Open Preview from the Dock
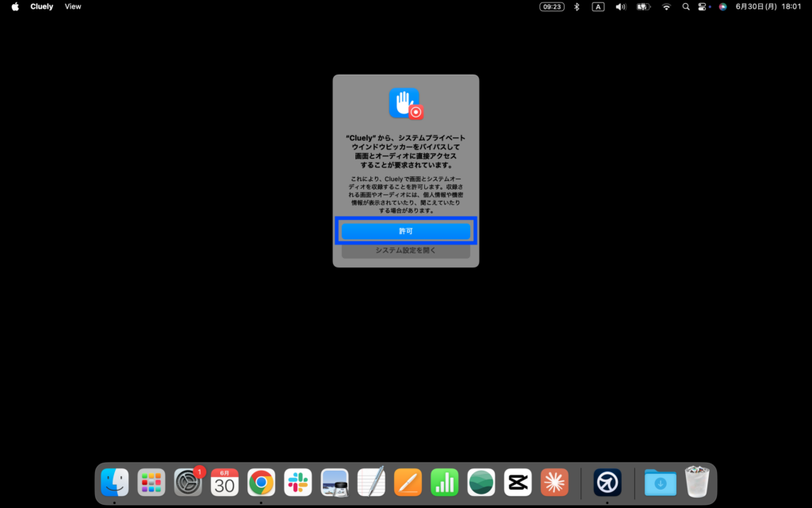 (x=335, y=483)
